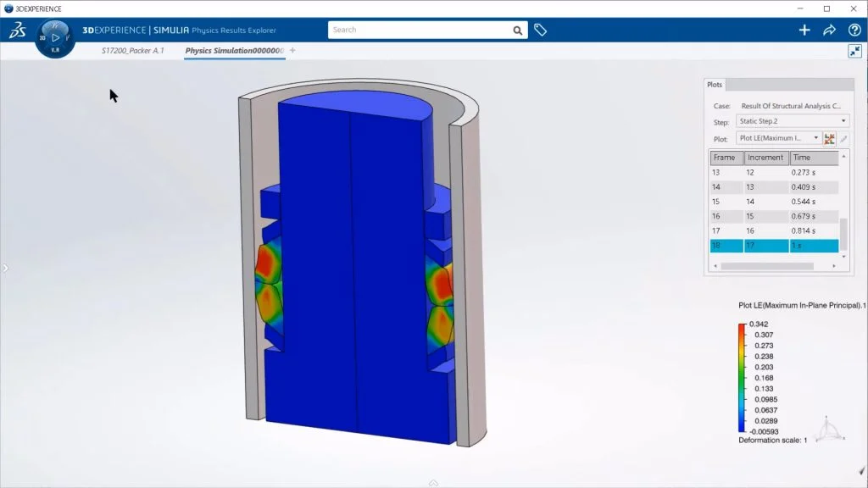Click frame list scroll up arrow

[843, 157]
